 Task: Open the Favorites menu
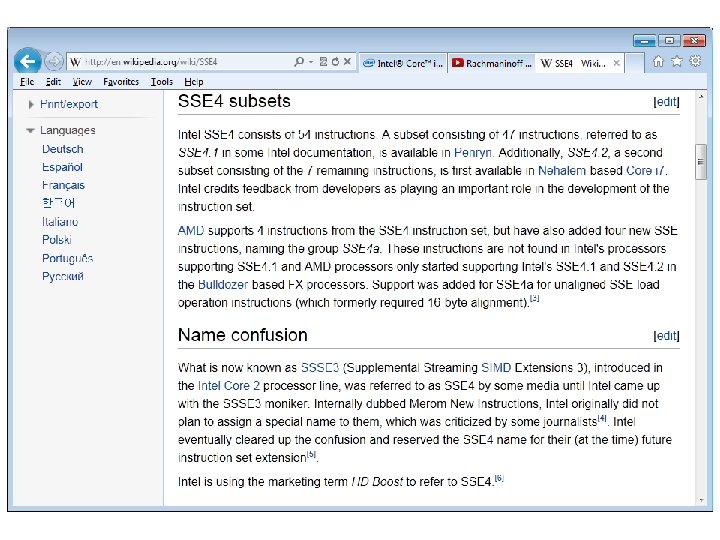coord(121,82)
